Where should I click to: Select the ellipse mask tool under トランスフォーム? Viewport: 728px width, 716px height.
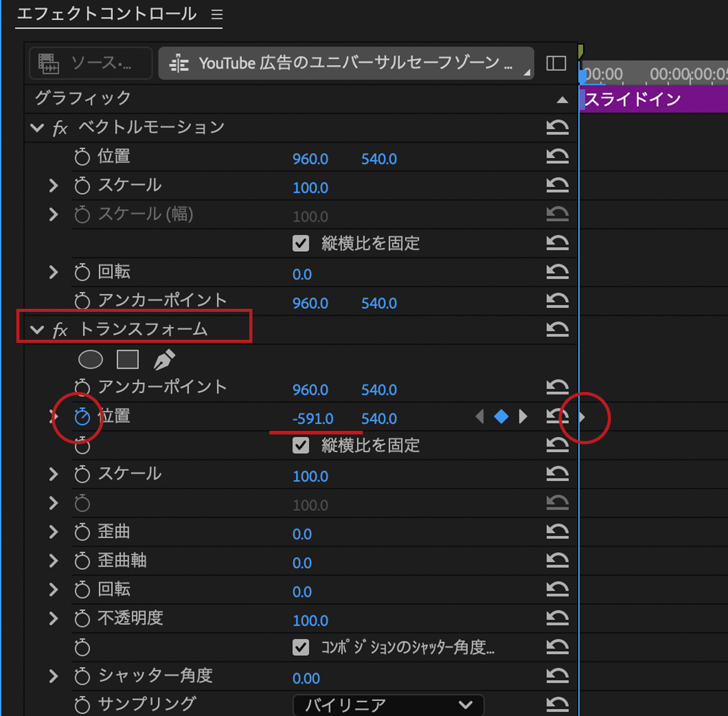pyautogui.click(x=90, y=360)
